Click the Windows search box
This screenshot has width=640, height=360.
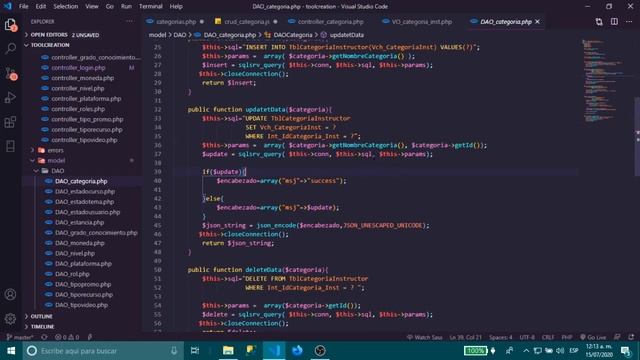(x=104, y=351)
